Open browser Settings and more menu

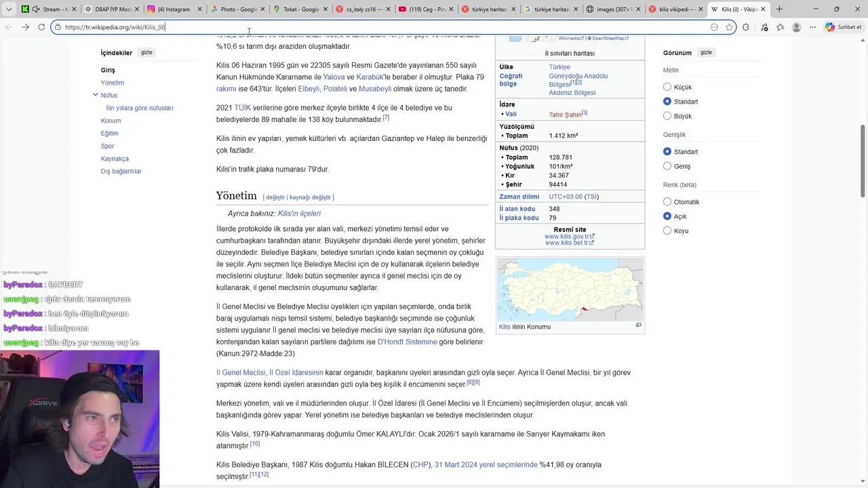tap(813, 27)
